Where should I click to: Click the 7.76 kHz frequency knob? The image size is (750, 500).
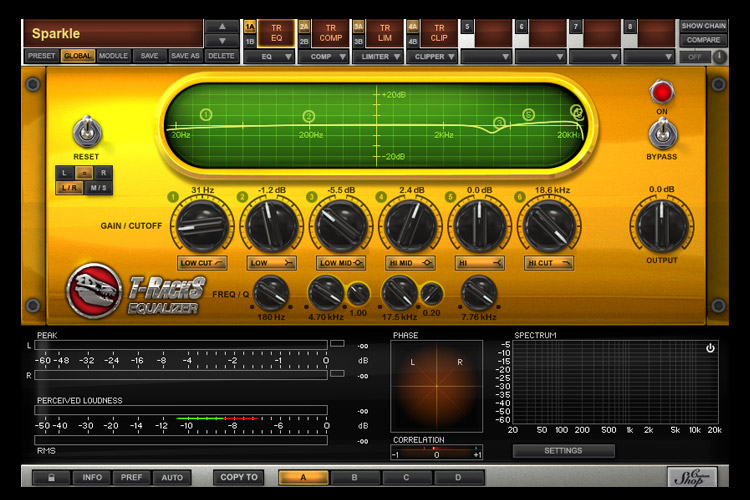tap(479, 293)
